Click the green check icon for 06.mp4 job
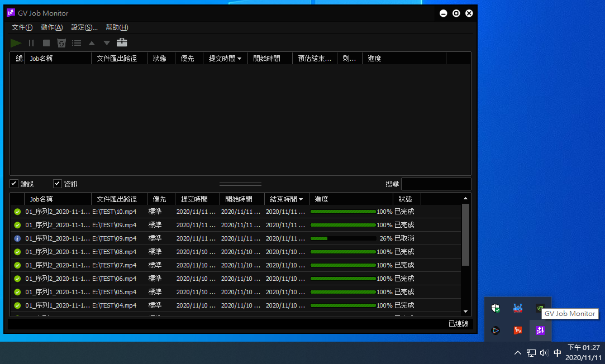The image size is (605, 364). [x=17, y=279]
